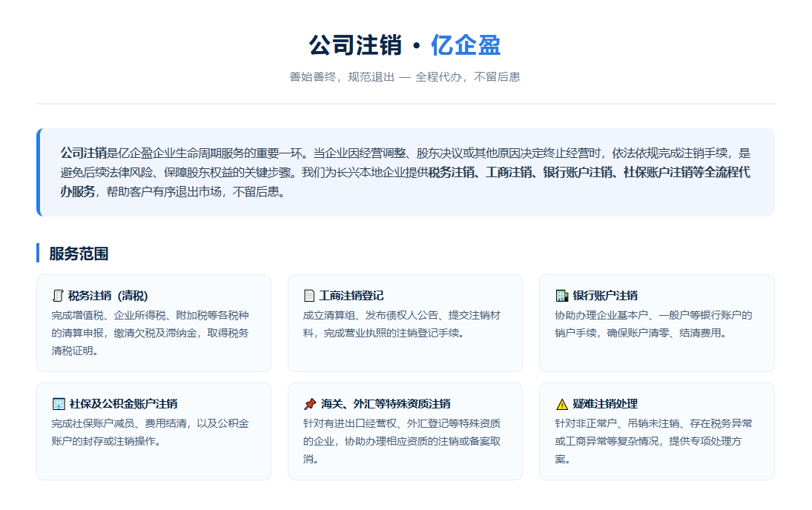Click the description starting 完成社保账户减员
This screenshot has height=510, width=812.
(x=151, y=432)
